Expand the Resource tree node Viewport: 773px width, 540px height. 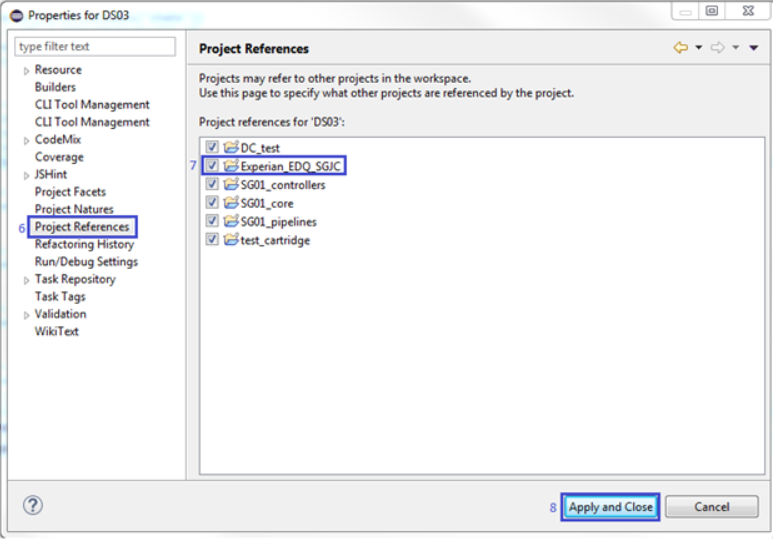tap(27, 70)
